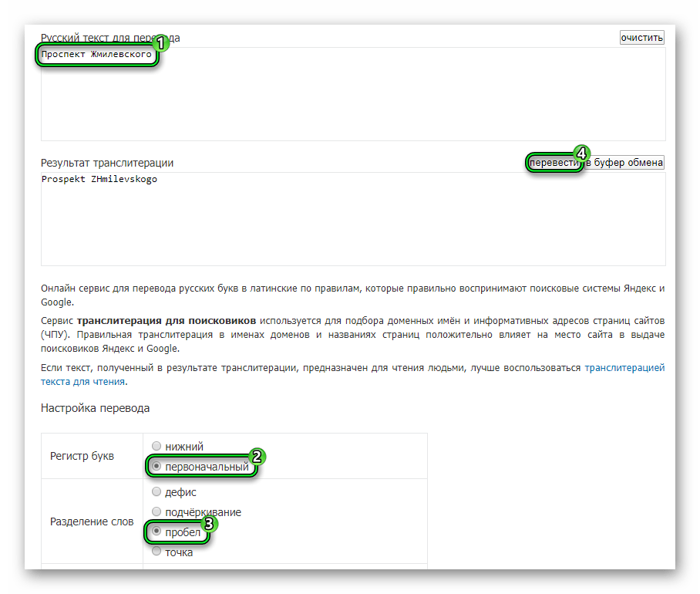Screen dimensions: 700x594
Task: Click the green step 3 badge
Action: 208,522
